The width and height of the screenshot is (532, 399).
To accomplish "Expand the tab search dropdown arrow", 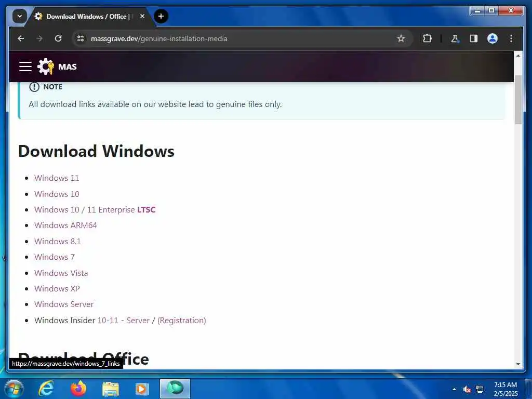I will pyautogui.click(x=19, y=16).
